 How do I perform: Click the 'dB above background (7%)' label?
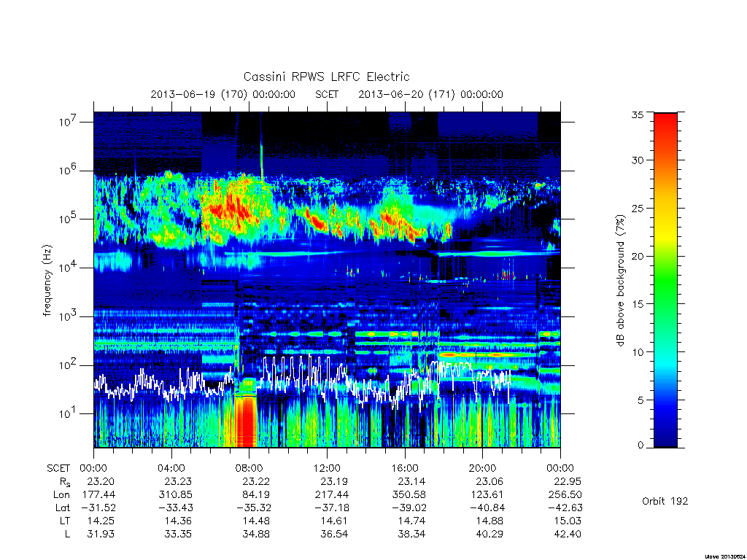(620, 281)
